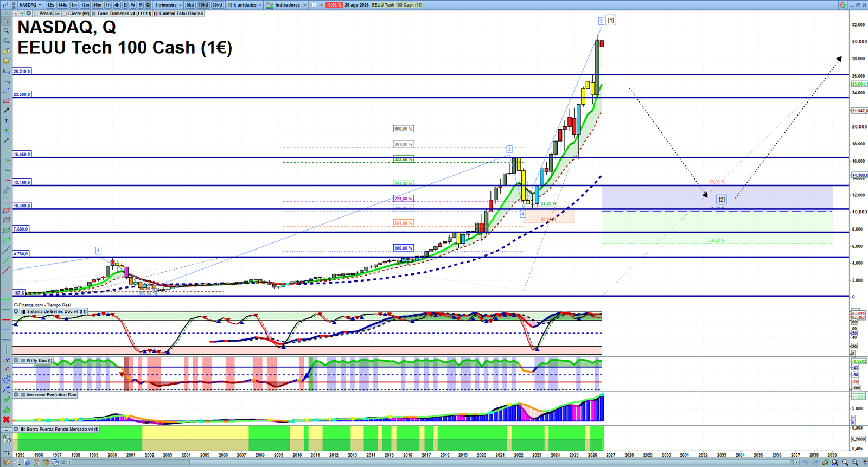Expand the dropdown arrow beside Indicadores
Viewport: 868px width, 467px height.
tap(305, 5)
